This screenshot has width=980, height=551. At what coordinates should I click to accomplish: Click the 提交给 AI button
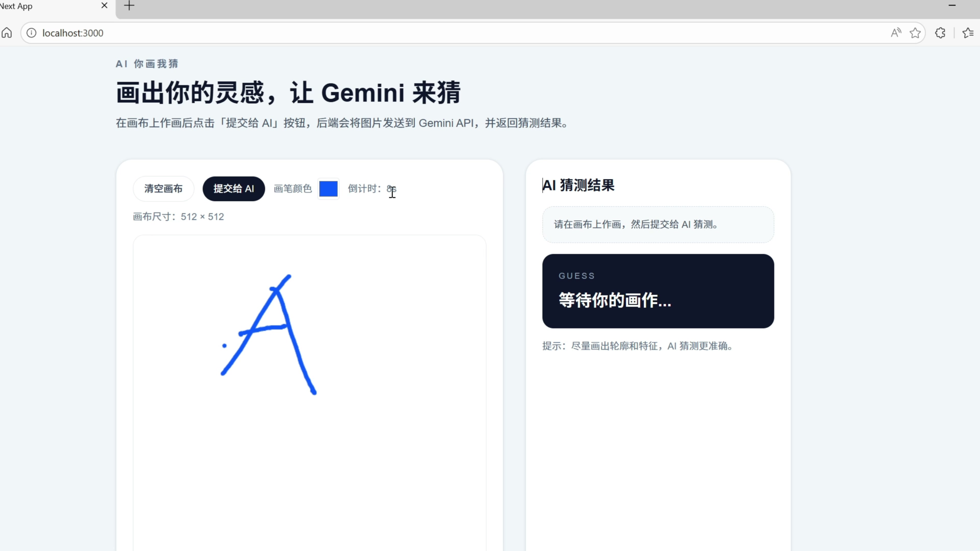tap(234, 189)
